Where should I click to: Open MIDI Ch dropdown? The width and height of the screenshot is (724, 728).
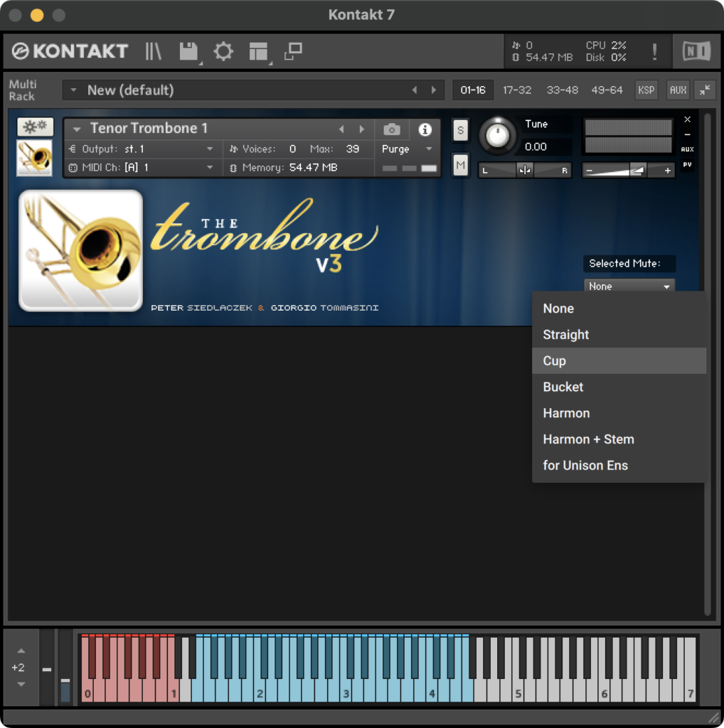tap(210, 167)
